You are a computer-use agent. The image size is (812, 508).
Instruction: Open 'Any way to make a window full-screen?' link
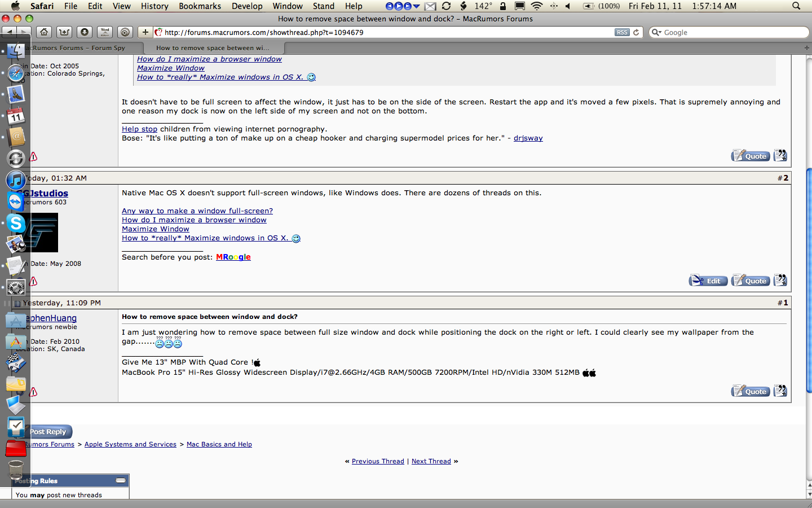[197, 211]
